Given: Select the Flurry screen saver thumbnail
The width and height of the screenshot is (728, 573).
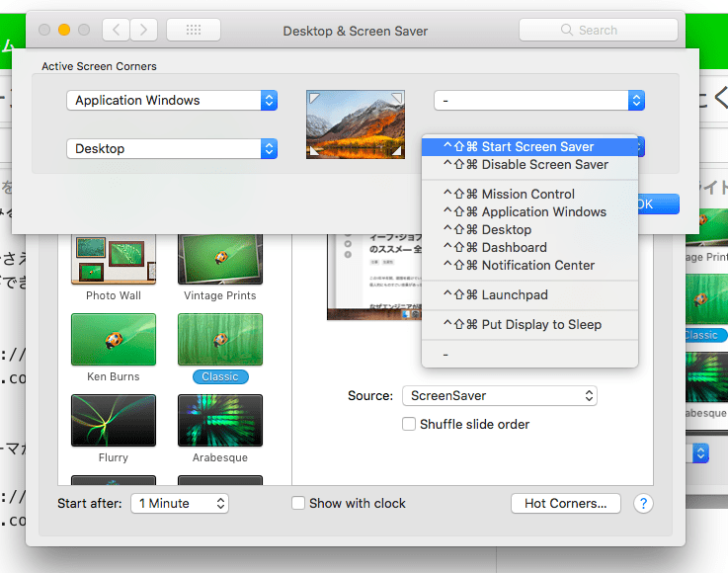Looking at the screenshot, I should [114, 421].
